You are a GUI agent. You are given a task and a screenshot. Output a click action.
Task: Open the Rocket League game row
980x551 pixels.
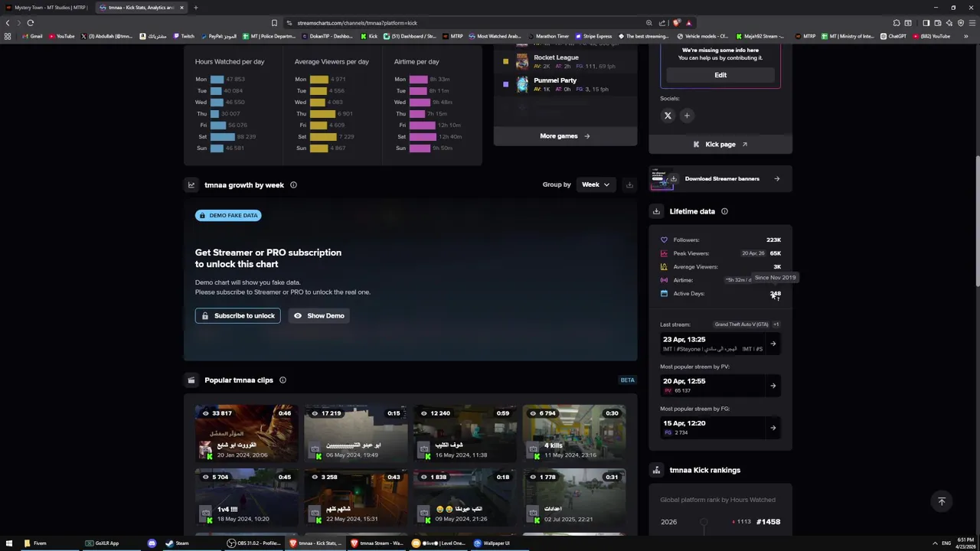(x=565, y=61)
